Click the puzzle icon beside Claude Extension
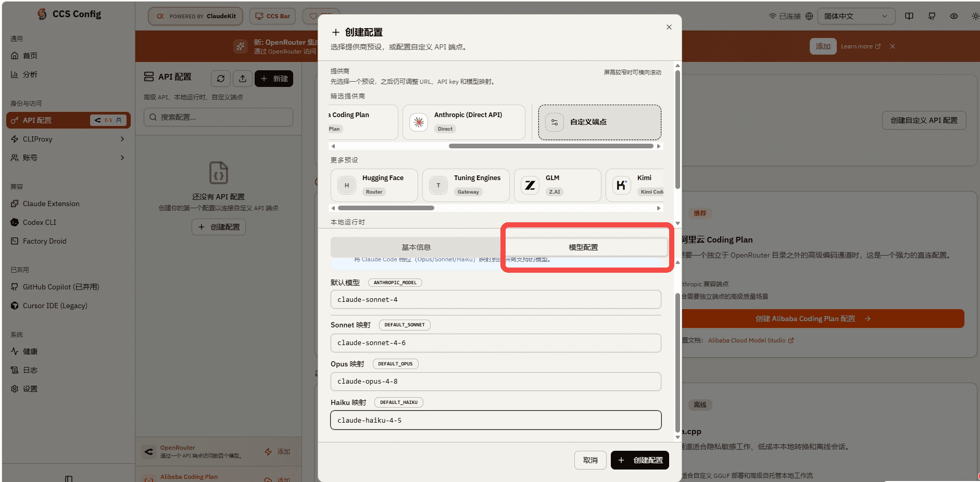The height and width of the screenshot is (482, 980). pyautogui.click(x=15, y=204)
